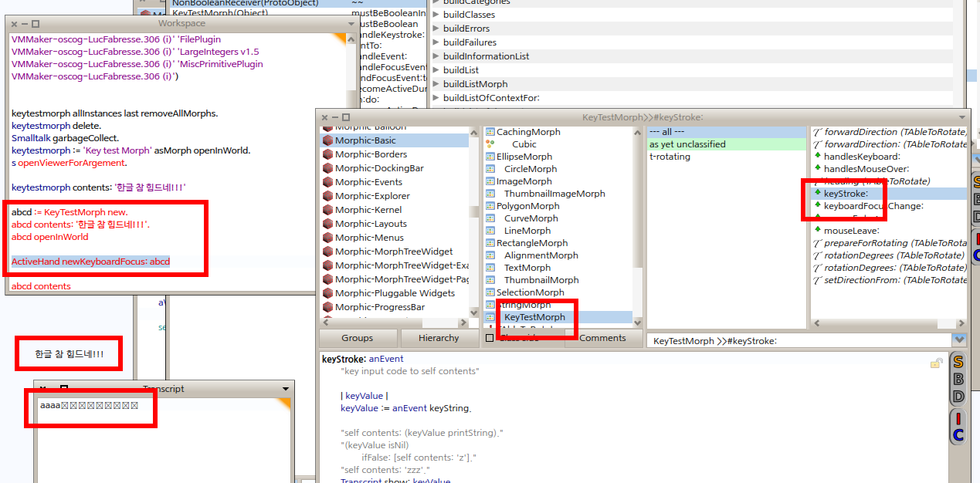Click the lock icon in the code pane

pyautogui.click(x=936, y=363)
